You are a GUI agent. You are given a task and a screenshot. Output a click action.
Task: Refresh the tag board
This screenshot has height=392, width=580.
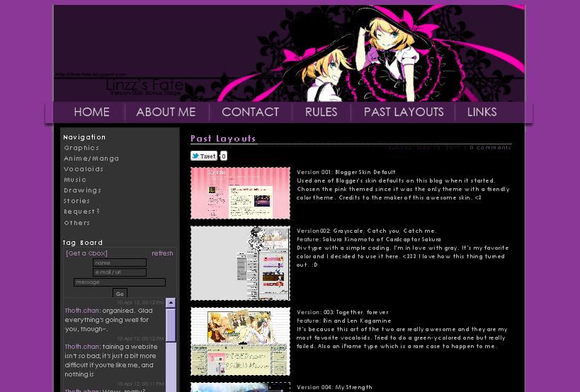(162, 253)
